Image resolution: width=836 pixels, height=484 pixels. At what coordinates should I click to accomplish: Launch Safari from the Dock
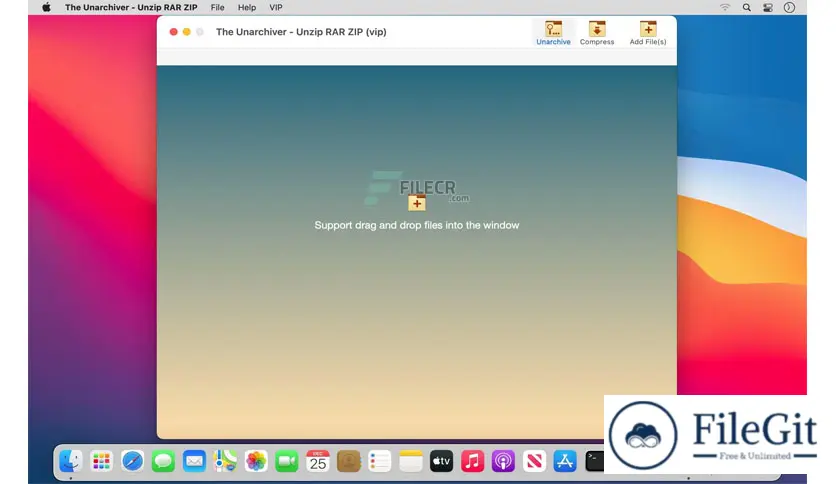tap(132, 461)
